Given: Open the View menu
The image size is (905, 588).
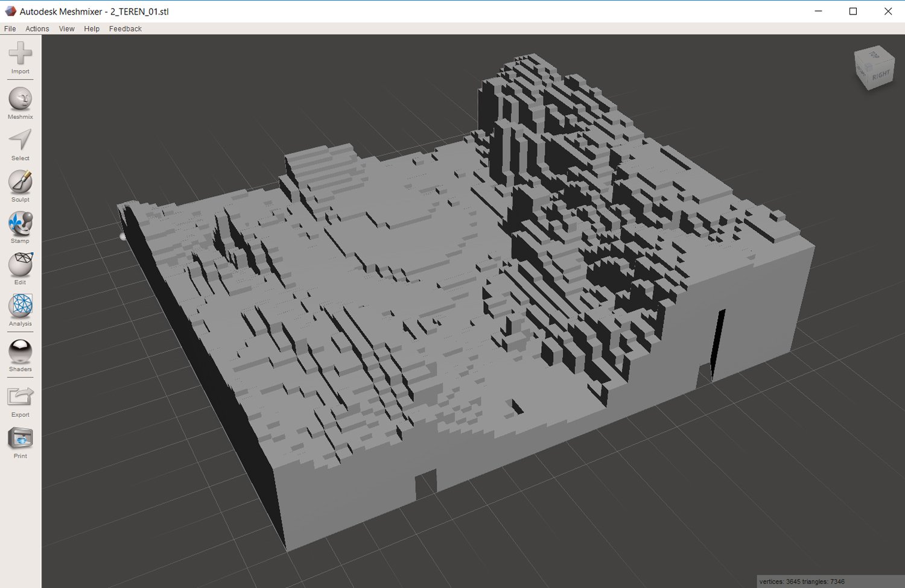Looking at the screenshot, I should click(66, 28).
